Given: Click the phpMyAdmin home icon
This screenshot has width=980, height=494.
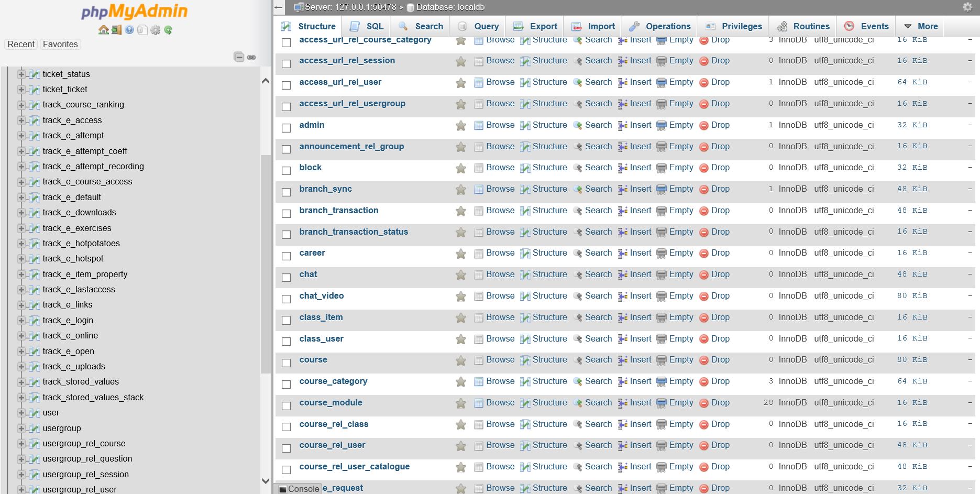Looking at the screenshot, I should click(x=103, y=30).
